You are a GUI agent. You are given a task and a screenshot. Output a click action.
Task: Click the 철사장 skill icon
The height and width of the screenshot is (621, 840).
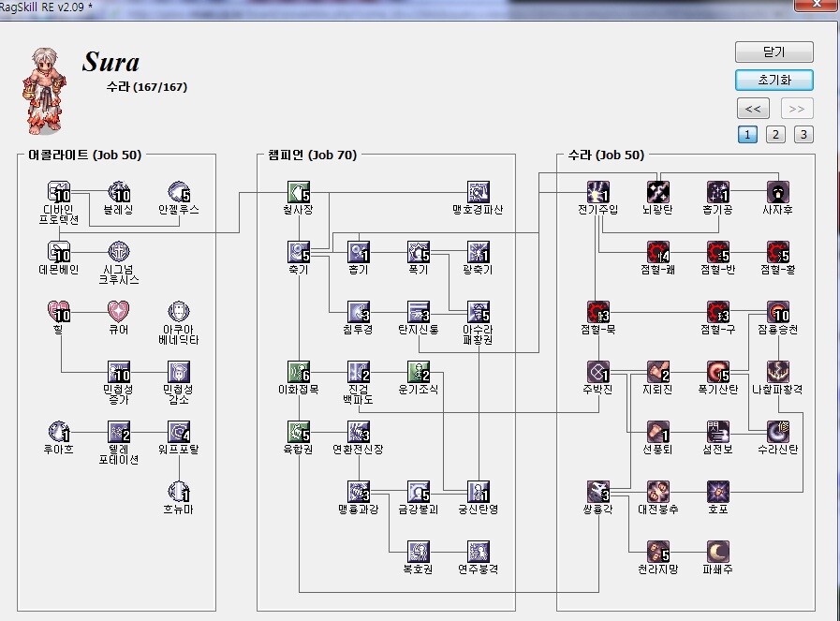[x=299, y=192]
